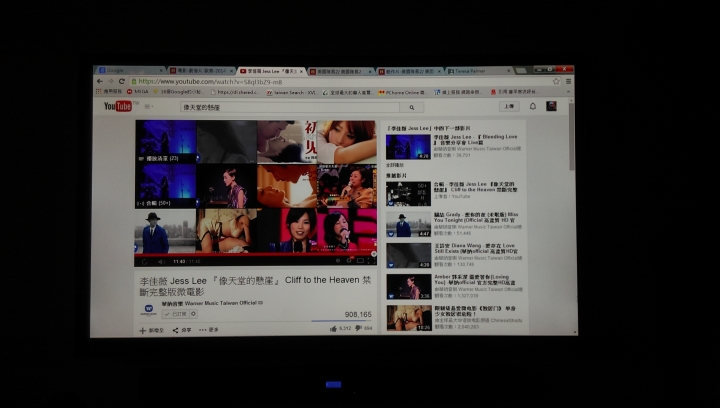Click the YouTube search magnifier button
Image resolution: width=720 pixels, height=408 pixels.
412,107
